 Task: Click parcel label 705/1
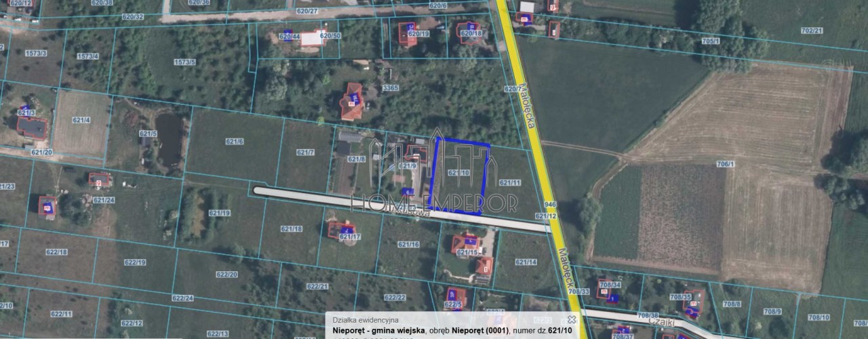pyautogui.click(x=710, y=41)
